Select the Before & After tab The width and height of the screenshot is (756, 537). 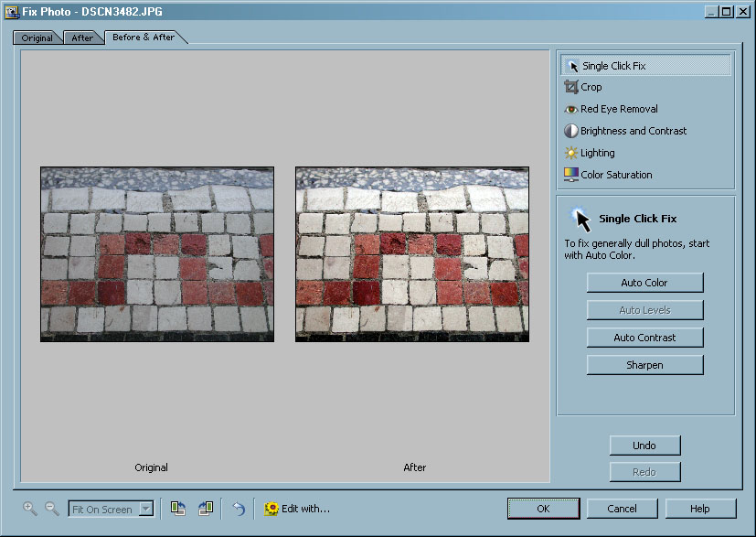click(x=144, y=38)
